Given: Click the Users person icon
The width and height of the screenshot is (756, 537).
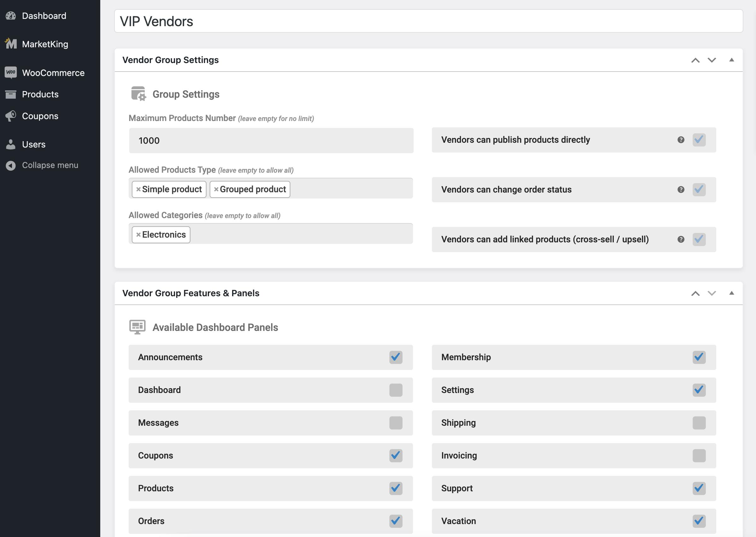Looking at the screenshot, I should (x=11, y=145).
